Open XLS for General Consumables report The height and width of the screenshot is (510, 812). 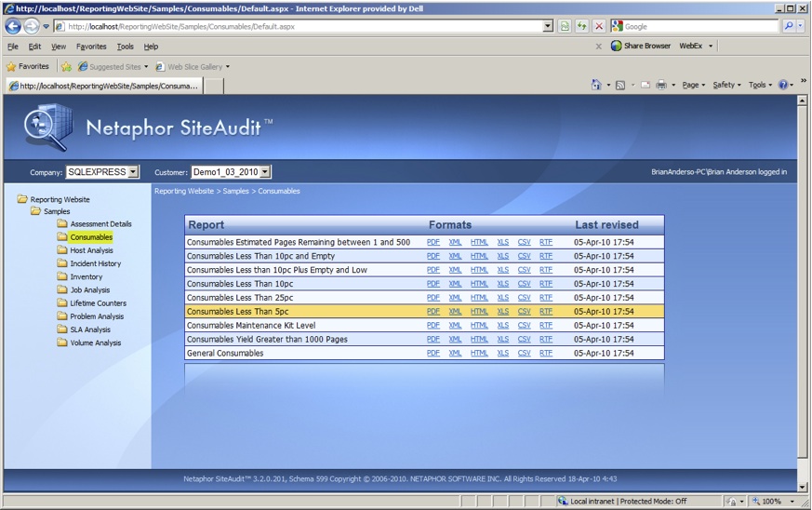tap(503, 353)
